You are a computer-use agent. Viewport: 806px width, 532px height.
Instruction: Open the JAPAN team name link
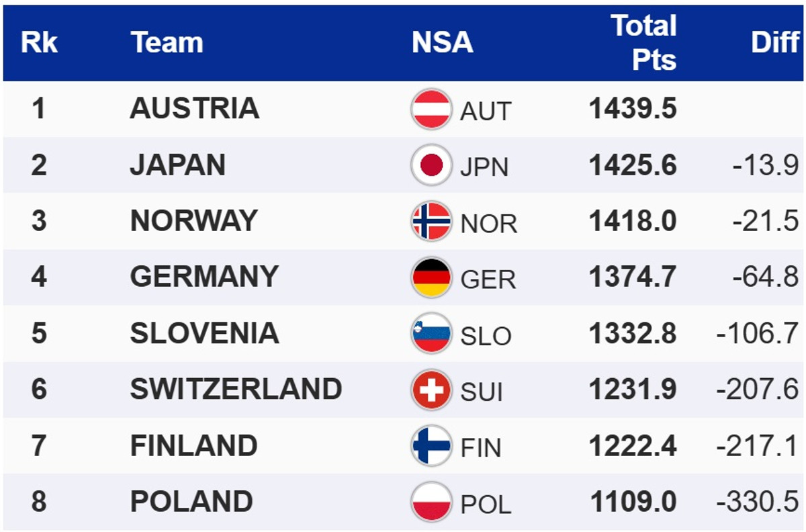pyautogui.click(x=177, y=165)
